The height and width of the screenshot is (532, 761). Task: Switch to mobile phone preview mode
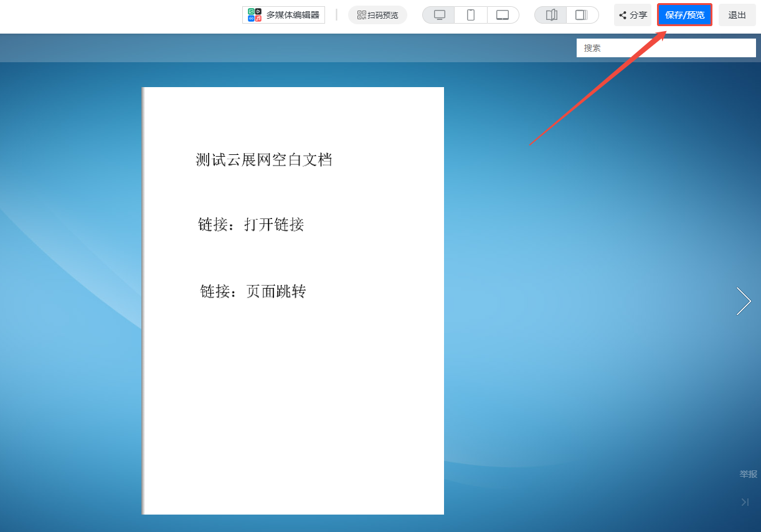pos(471,15)
